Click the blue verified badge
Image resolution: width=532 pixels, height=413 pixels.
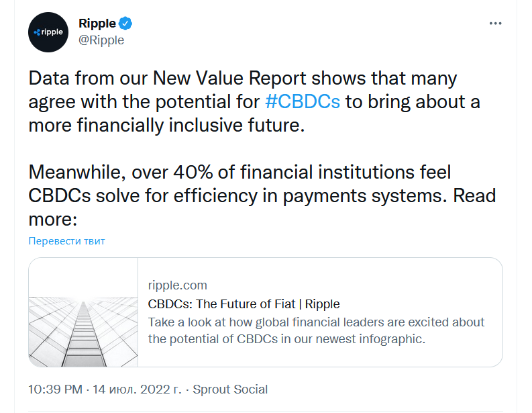tap(125, 24)
